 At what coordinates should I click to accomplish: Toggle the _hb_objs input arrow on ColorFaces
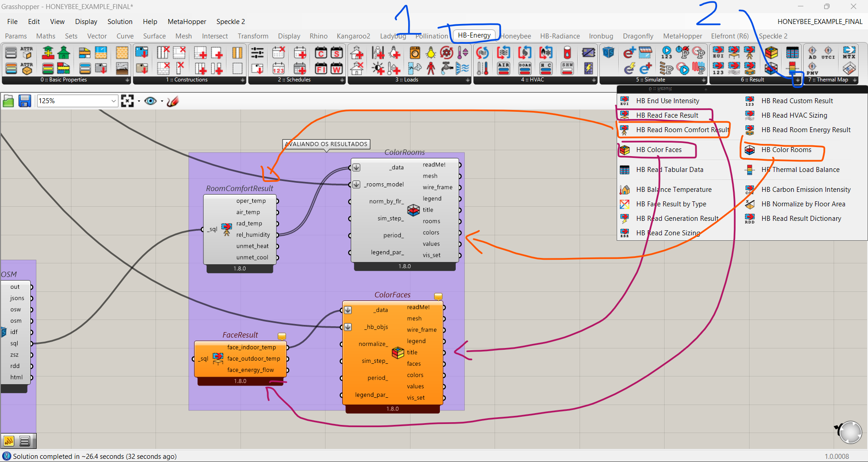348,327
